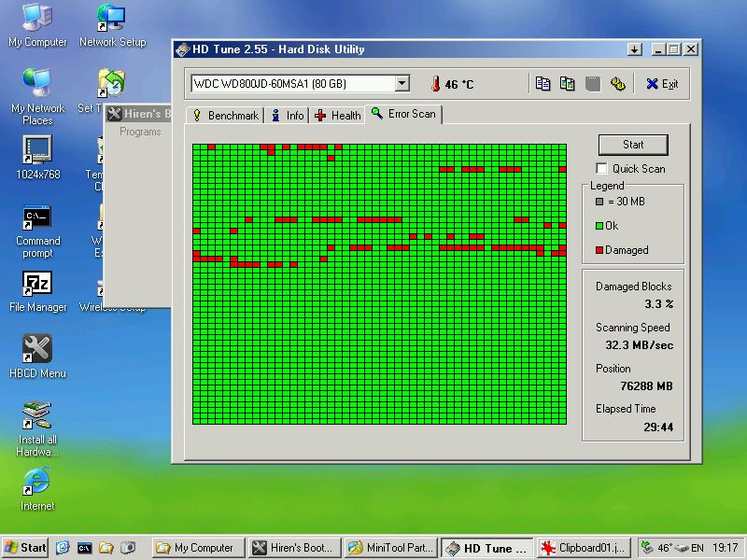The width and height of the screenshot is (747, 560).
Task: Select the Error Scan tab
Action: [x=403, y=114]
